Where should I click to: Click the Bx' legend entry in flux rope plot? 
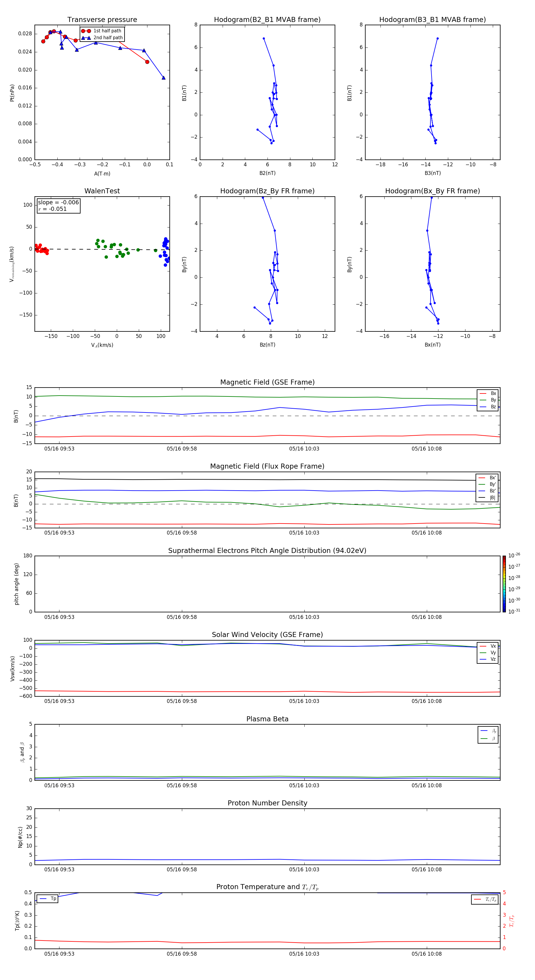(487, 478)
